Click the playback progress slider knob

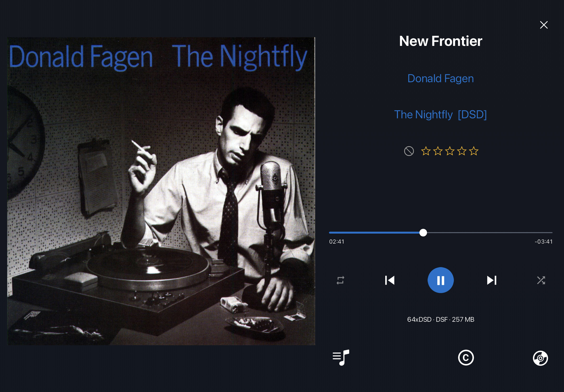coord(423,233)
